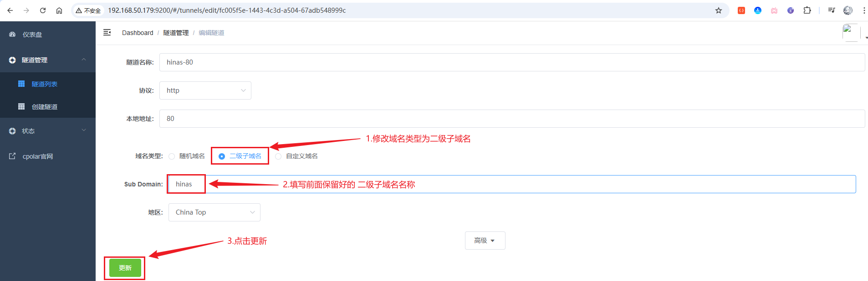Open the 地区 China Top dropdown
Viewport: 868px width, 281px height.
tap(214, 212)
